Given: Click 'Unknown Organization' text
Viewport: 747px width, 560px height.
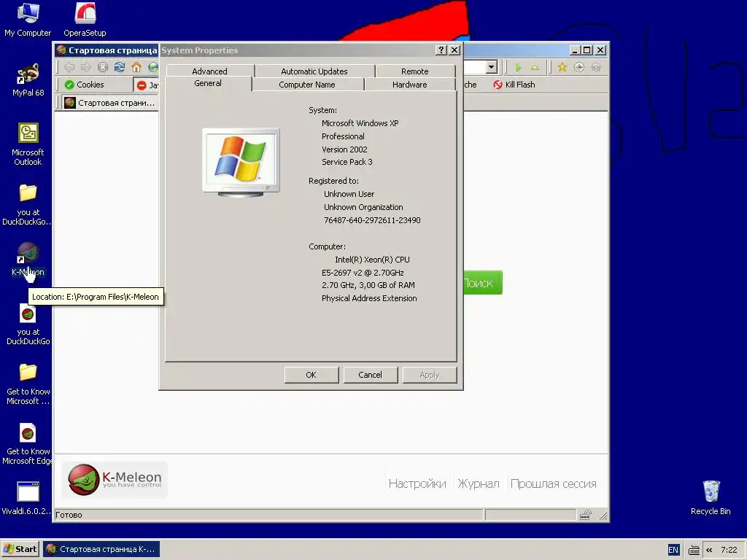Looking at the screenshot, I should [x=363, y=207].
